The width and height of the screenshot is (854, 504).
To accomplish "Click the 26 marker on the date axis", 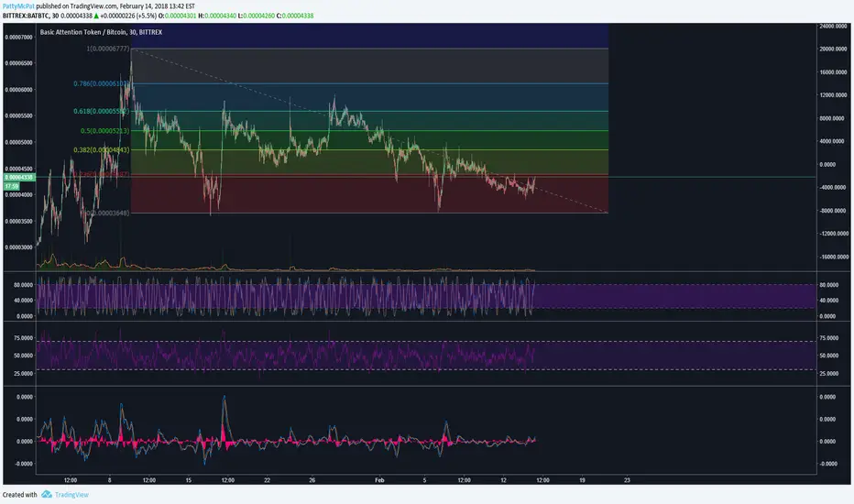I will [312, 480].
